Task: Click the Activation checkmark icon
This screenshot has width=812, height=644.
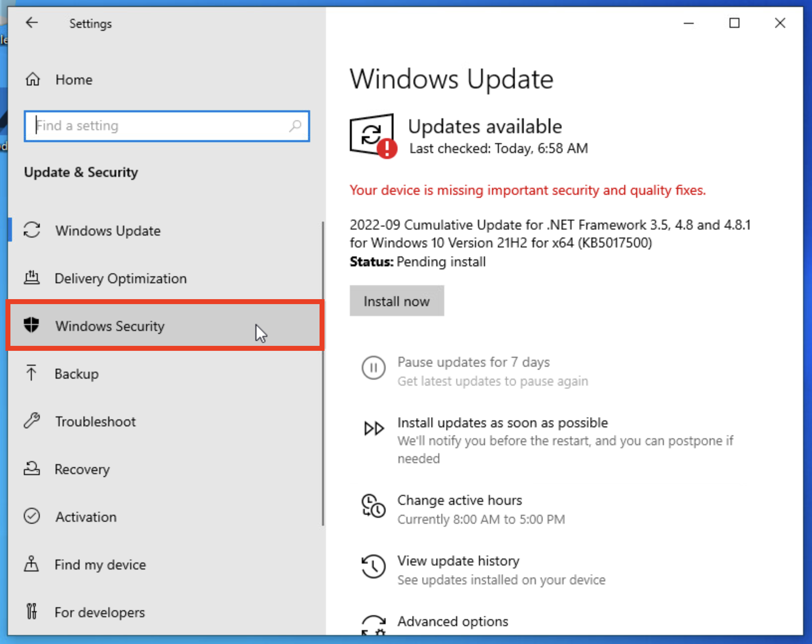Action: pyautogui.click(x=31, y=516)
